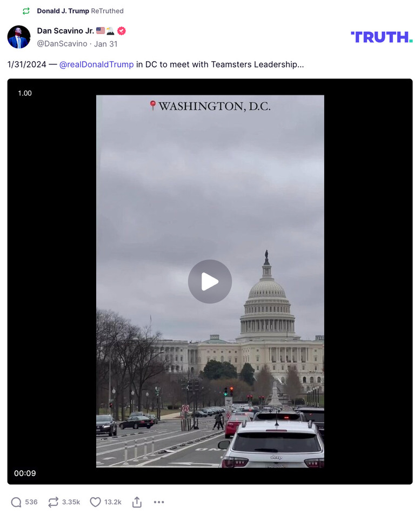Open the @DanScavino handle link

(62, 44)
